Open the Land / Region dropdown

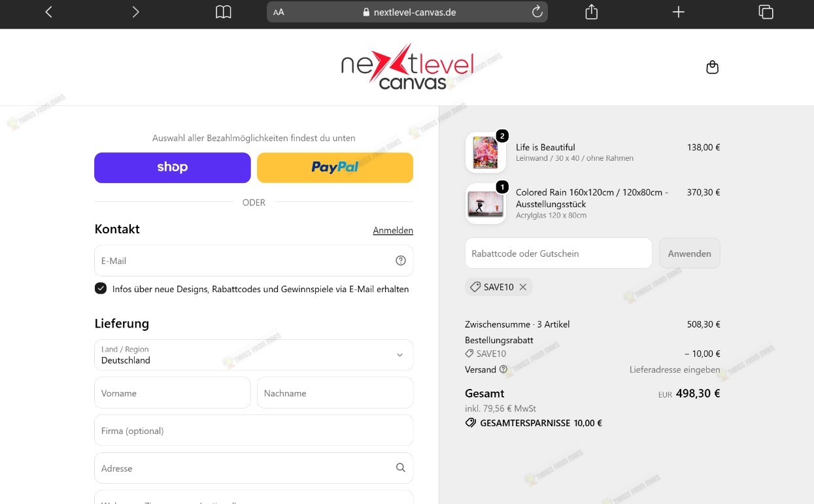click(254, 355)
